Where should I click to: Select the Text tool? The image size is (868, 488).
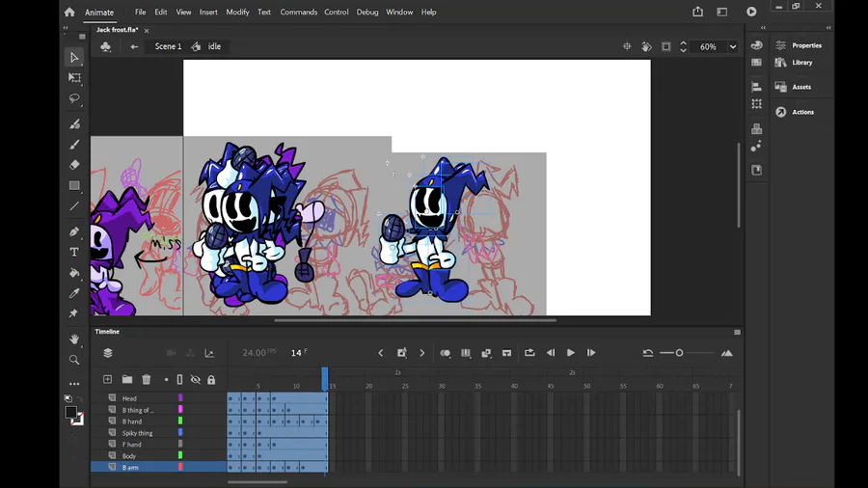coord(74,253)
